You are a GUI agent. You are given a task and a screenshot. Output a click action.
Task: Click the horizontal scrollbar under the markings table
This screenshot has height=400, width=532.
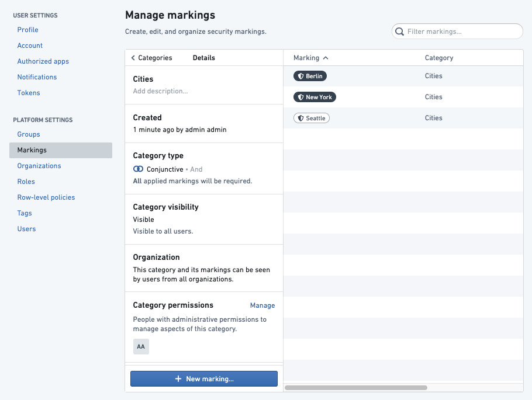pyautogui.click(x=356, y=388)
